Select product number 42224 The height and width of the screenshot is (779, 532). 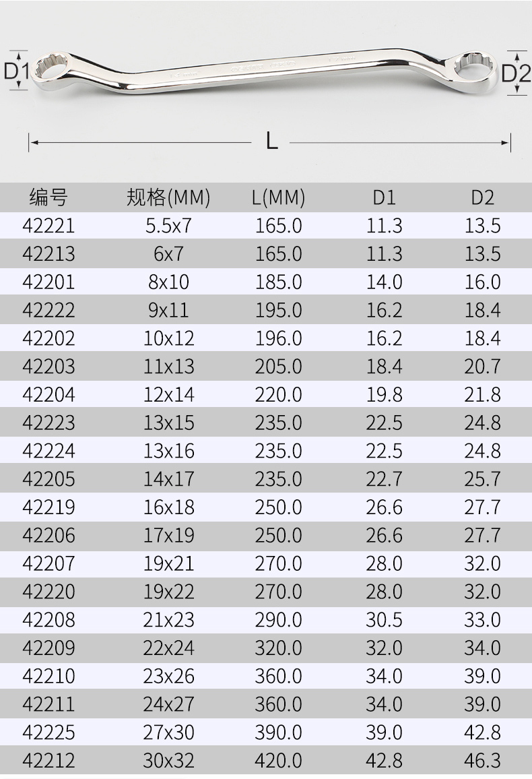[48, 451]
